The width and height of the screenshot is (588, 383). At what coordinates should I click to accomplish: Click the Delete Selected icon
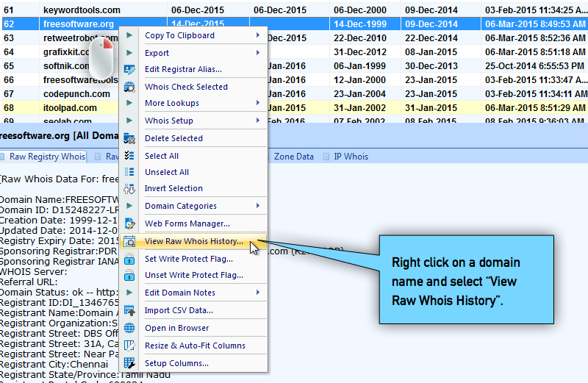[x=129, y=138]
